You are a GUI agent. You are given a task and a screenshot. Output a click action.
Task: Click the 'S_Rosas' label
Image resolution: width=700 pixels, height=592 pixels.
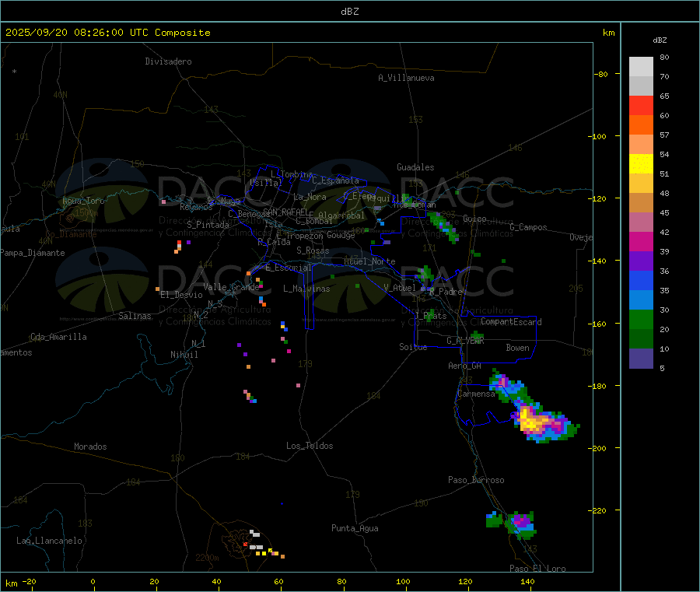[x=313, y=250]
